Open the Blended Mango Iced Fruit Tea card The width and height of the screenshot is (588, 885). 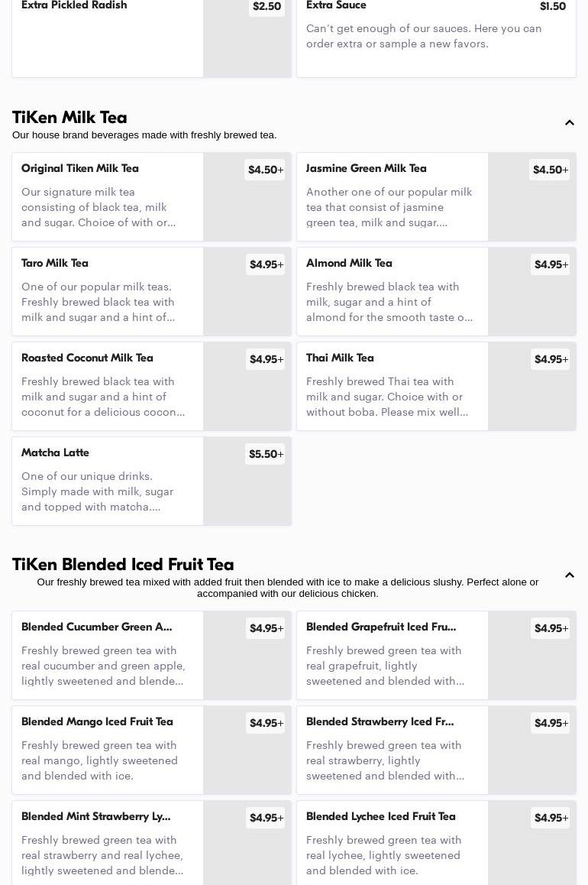point(152,750)
